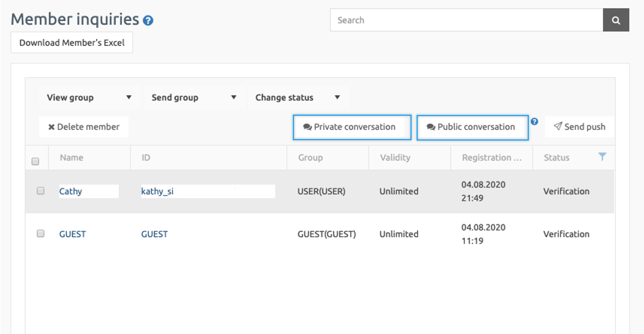Check the GUEST member row checkbox
This screenshot has width=644, height=334.
coord(40,233)
